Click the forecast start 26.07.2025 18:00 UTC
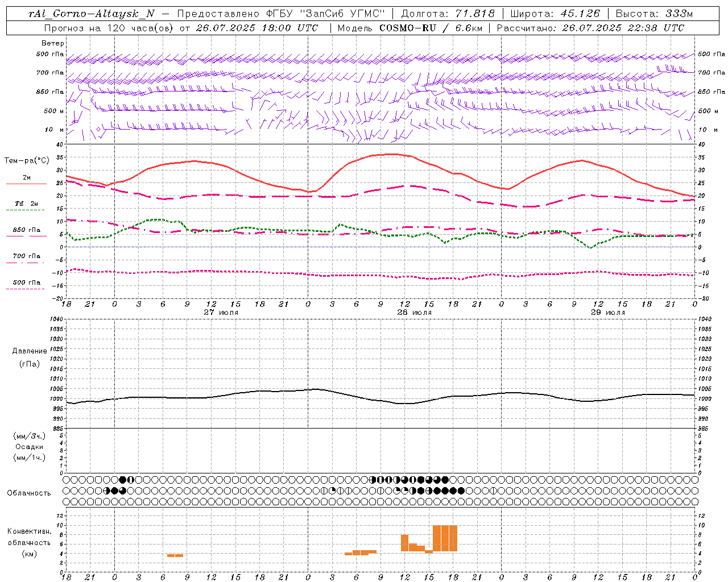Screen dimensions: 728x582 point(257,28)
